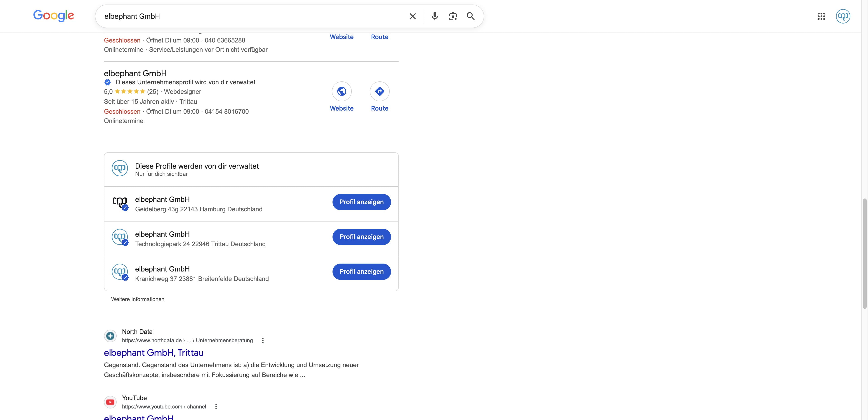Click 'Kranichweg 37 23881 Breitenfelde Deutschland' address

click(202, 279)
